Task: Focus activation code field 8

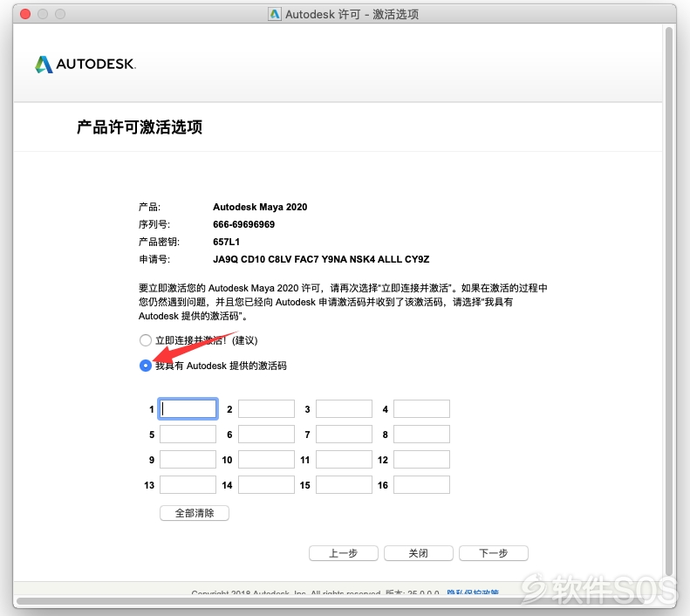Action: 421,435
